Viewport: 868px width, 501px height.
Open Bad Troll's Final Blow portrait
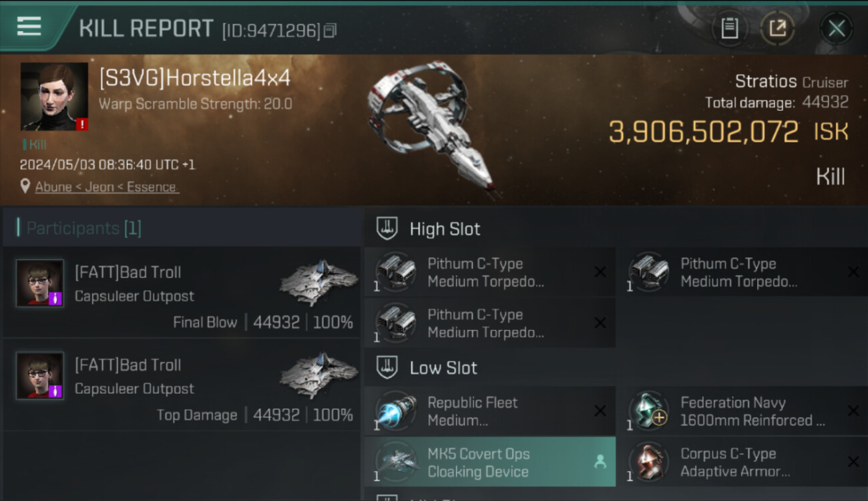point(40,283)
